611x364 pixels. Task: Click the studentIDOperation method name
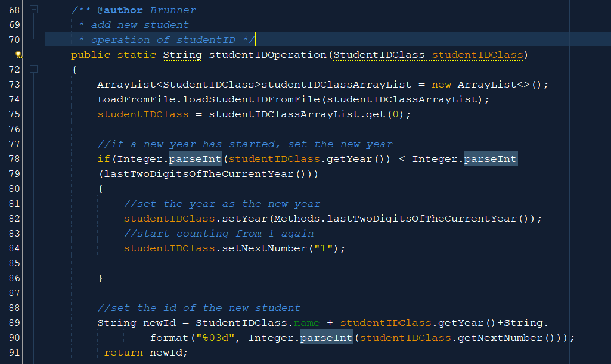point(268,55)
